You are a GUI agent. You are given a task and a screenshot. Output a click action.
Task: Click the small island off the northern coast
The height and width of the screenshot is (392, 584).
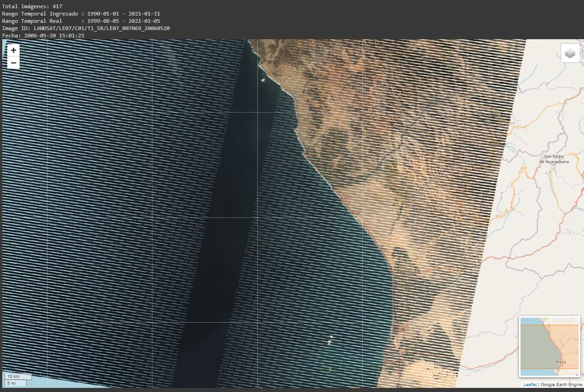pos(262,80)
